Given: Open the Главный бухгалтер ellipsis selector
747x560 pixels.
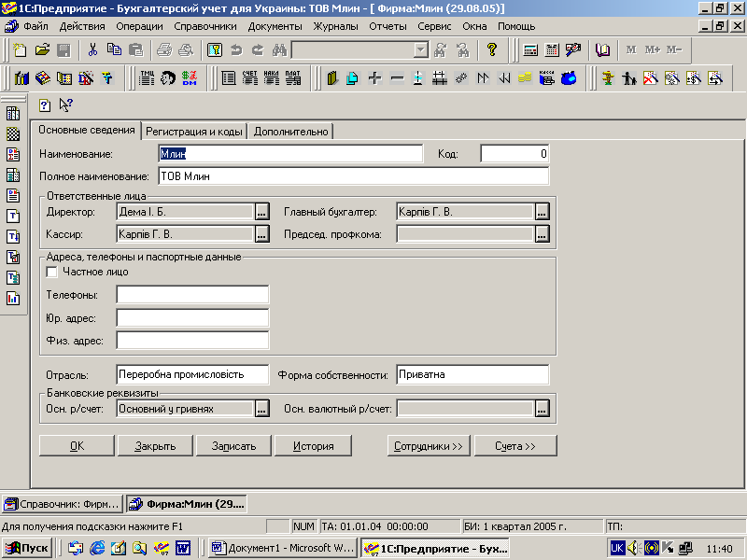Looking at the screenshot, I should [x=542, y=212].
